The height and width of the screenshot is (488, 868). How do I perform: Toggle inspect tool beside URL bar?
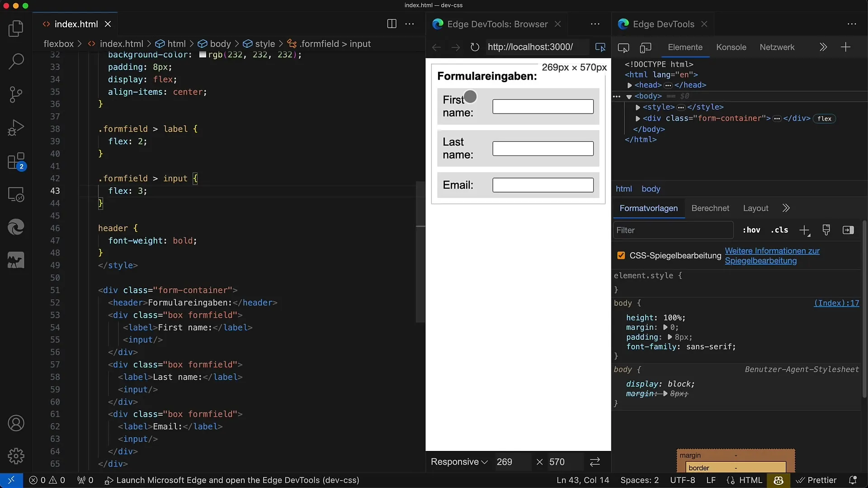[600, 47]
